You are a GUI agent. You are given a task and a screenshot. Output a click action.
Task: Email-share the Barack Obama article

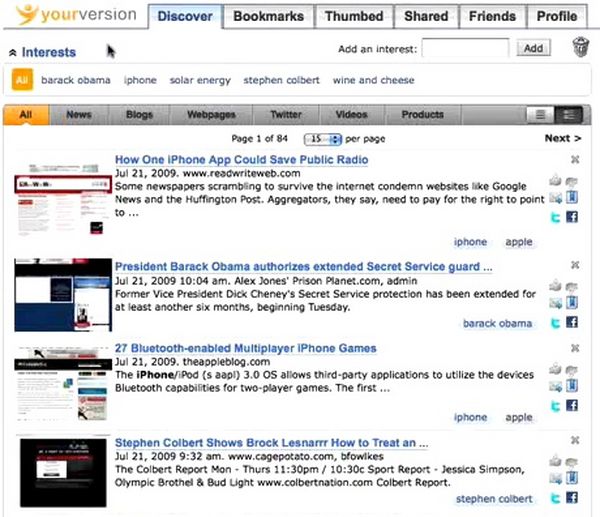[x=556, y=303]
